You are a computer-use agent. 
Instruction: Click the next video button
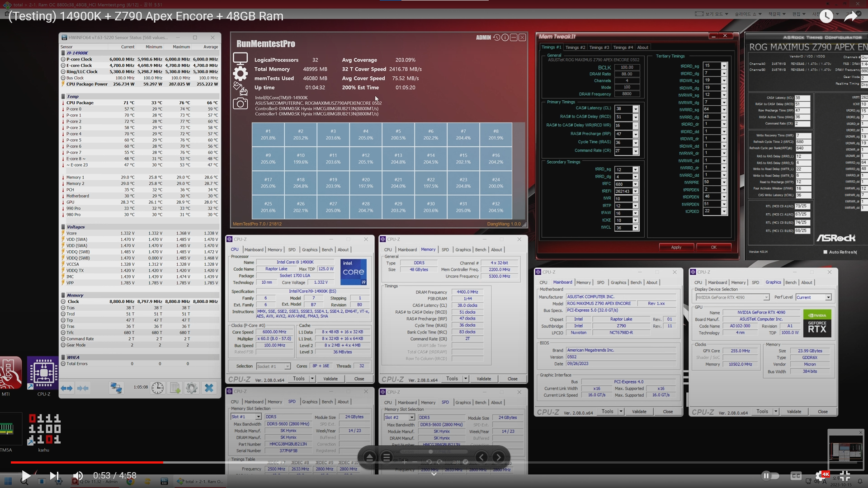pos(54,475)
